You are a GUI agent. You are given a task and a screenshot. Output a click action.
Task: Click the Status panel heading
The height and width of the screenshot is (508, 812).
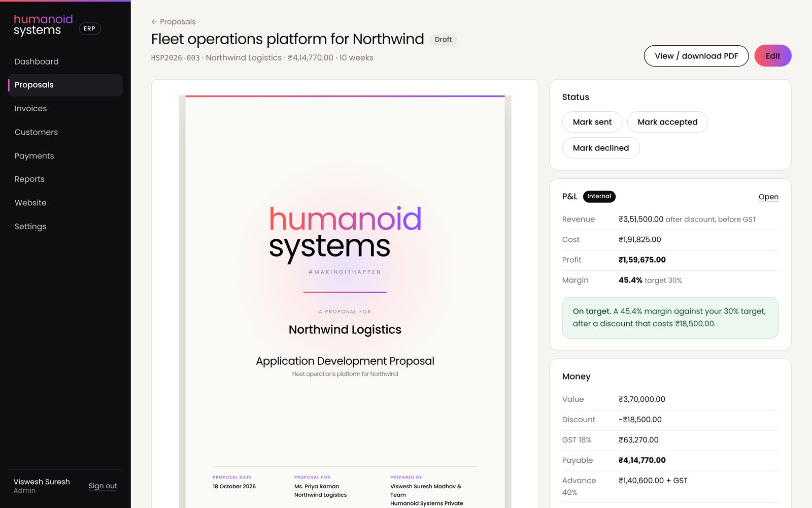click(576, 97)
